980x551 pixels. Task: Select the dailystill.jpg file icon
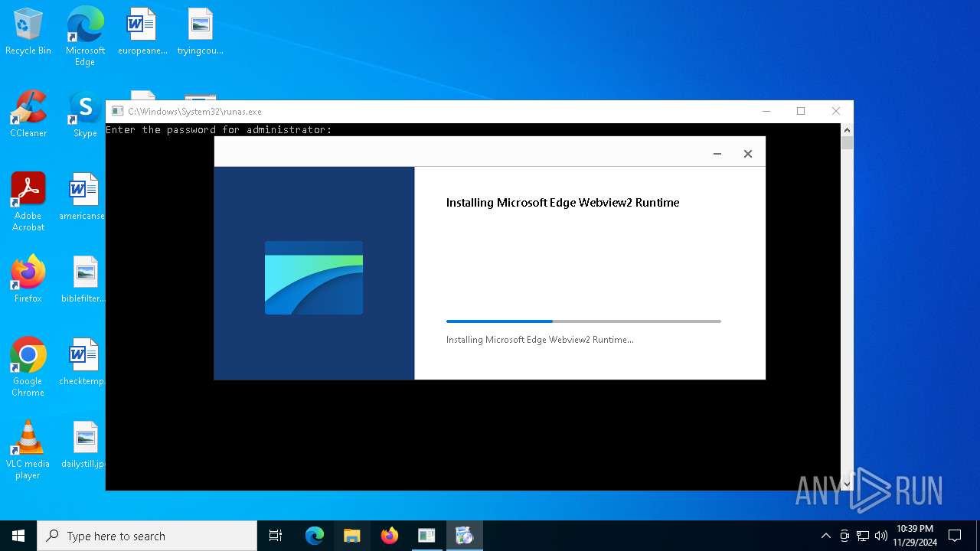(83, 445)
